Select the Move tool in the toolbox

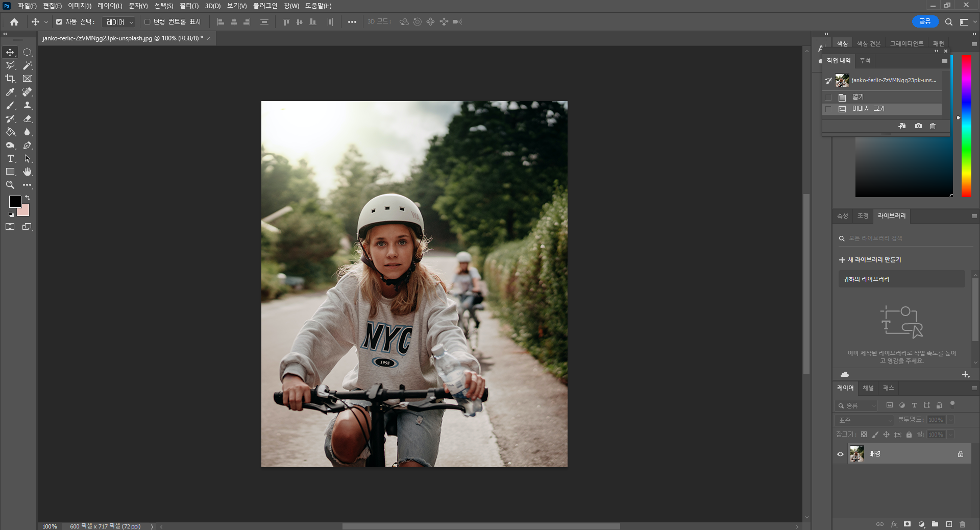point(10,52)
